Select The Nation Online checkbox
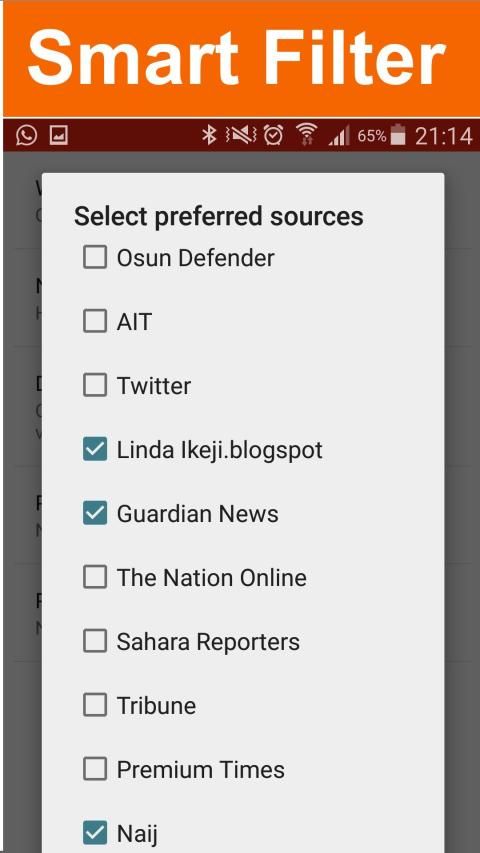 95,577
